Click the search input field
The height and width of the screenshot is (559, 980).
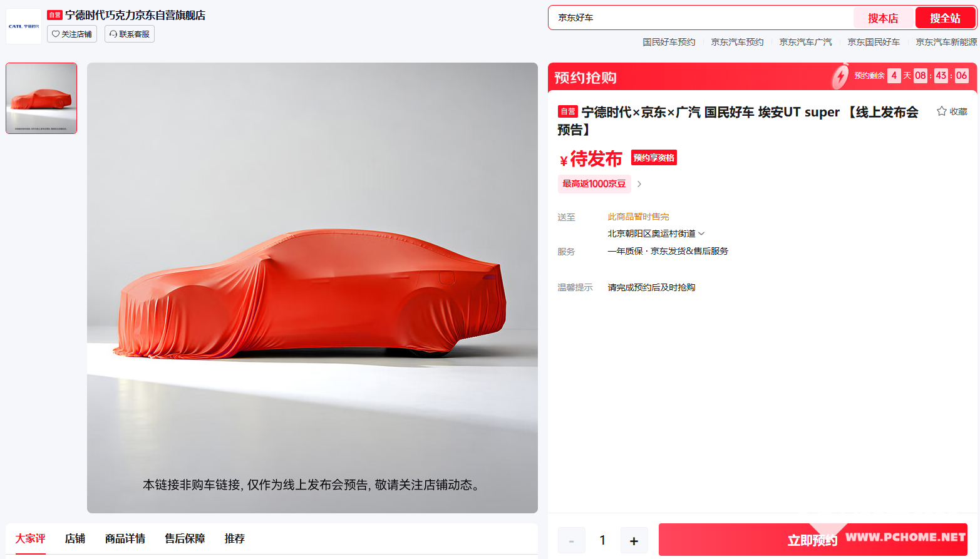(701, 18)
